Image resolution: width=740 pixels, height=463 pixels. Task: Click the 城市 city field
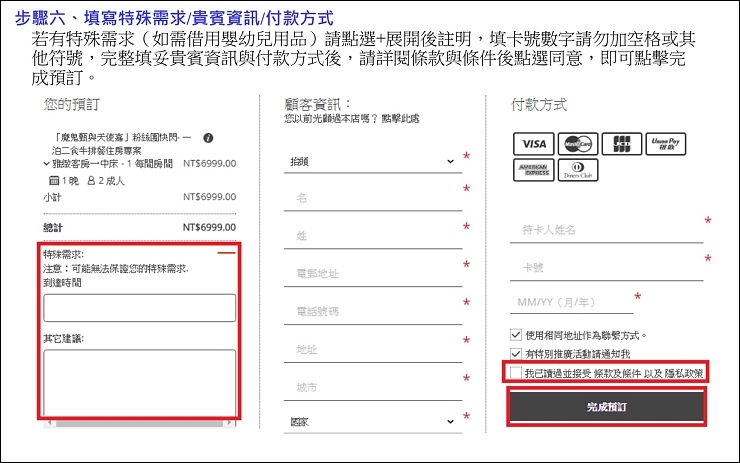point(373,388)
